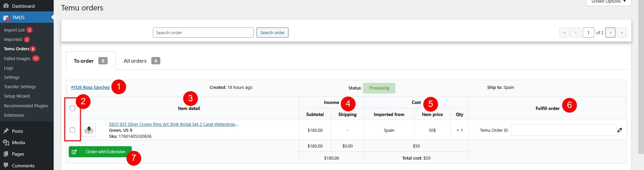Go to first page of orders
This screenshot has width=644, height=170.
[x=564, y=33]
